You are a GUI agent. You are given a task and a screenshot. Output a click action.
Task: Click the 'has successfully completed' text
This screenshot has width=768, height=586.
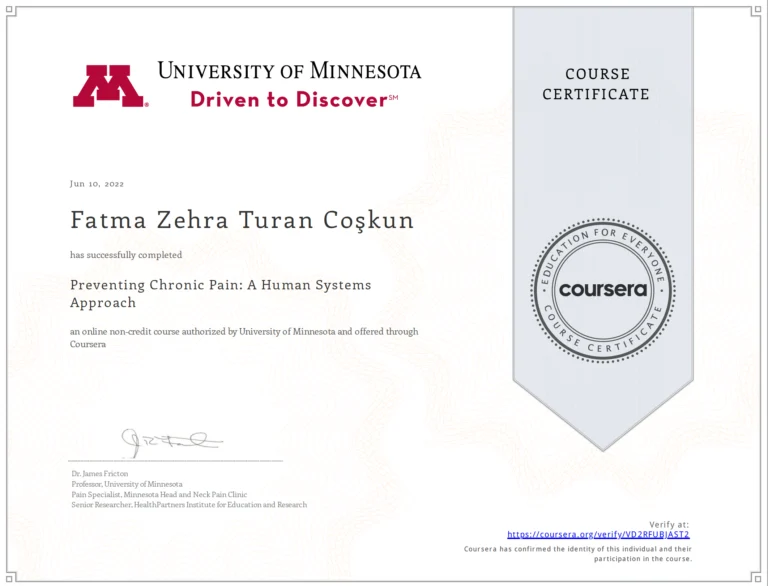[126, 255]
